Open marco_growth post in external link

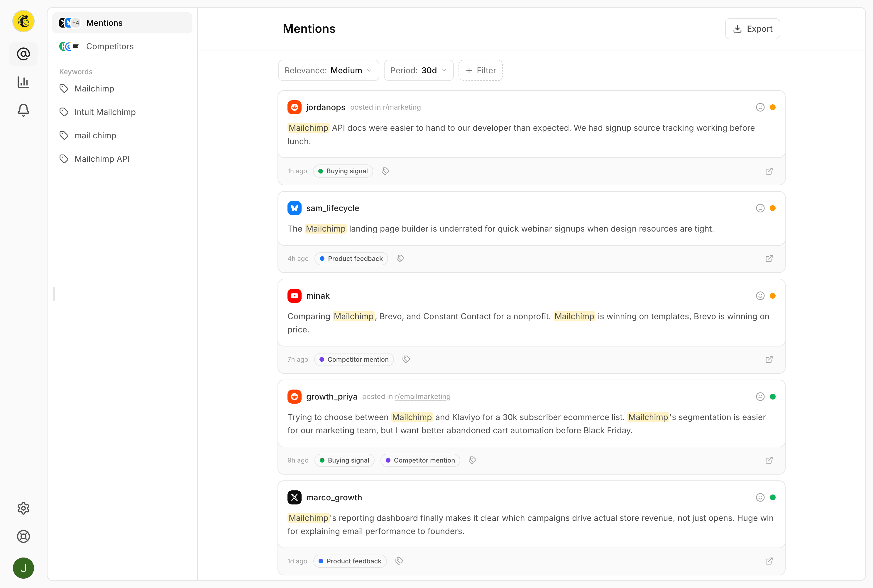[769, 561]
